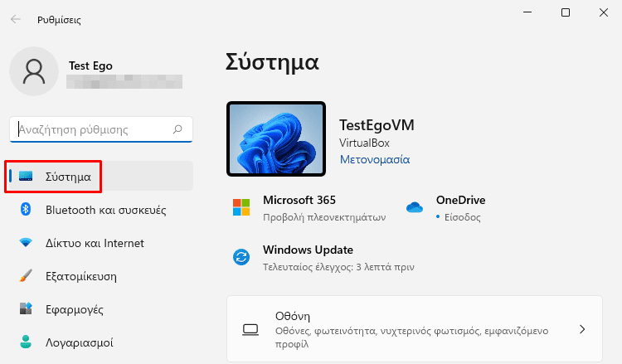622x364 pixels.
Task: Maximize the Ρυθμίσεις window
Action: click(566, 12)
